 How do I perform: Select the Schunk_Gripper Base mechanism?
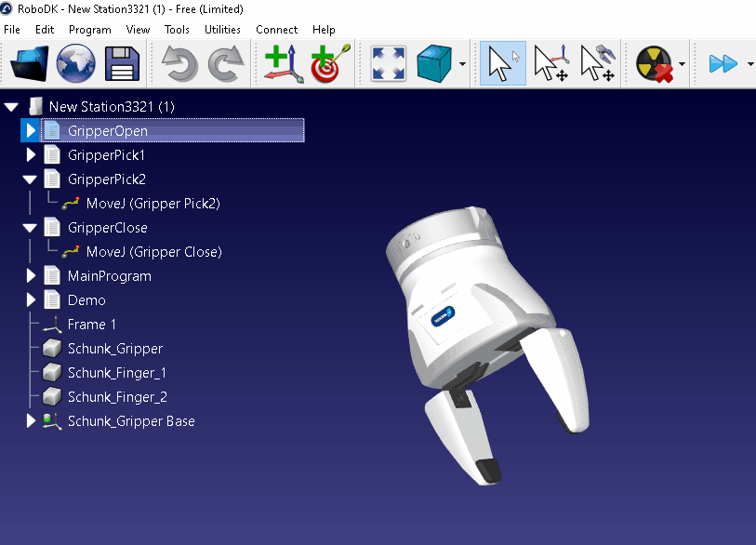coord(131,421)
